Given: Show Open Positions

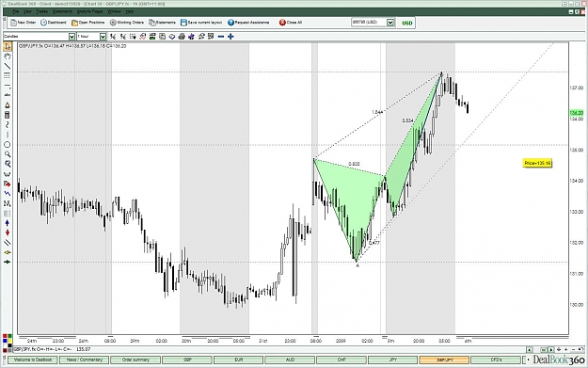Looking at the screenshot, I should coord(88,23).
